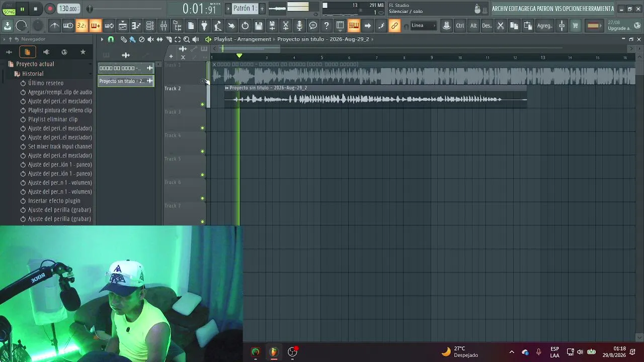Select the playlist mute tool
644x362 pixels.
(150, 39)
